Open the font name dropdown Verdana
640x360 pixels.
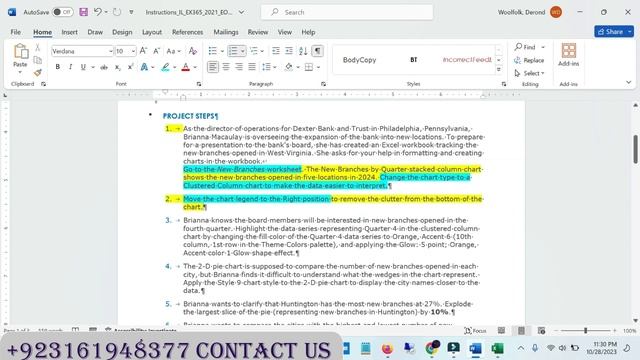[111, 51]
